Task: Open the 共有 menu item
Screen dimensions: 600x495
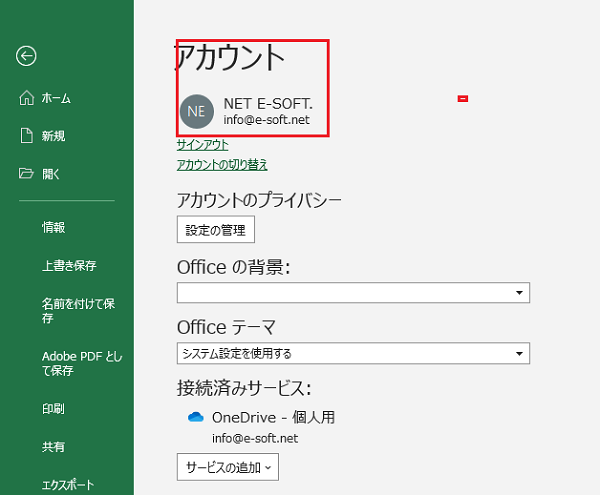Action: pos(53,446)
